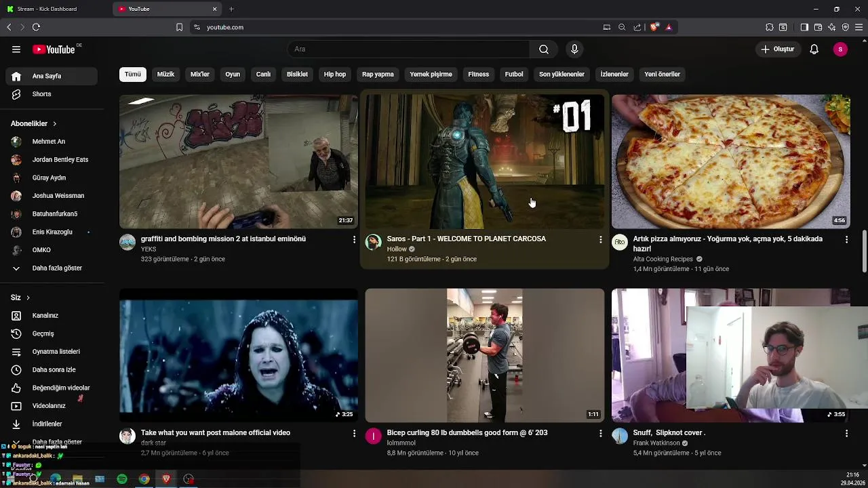Open Beğendiğim videolar liked videos
Screen dimensions: 868x488
coord(52,388)
